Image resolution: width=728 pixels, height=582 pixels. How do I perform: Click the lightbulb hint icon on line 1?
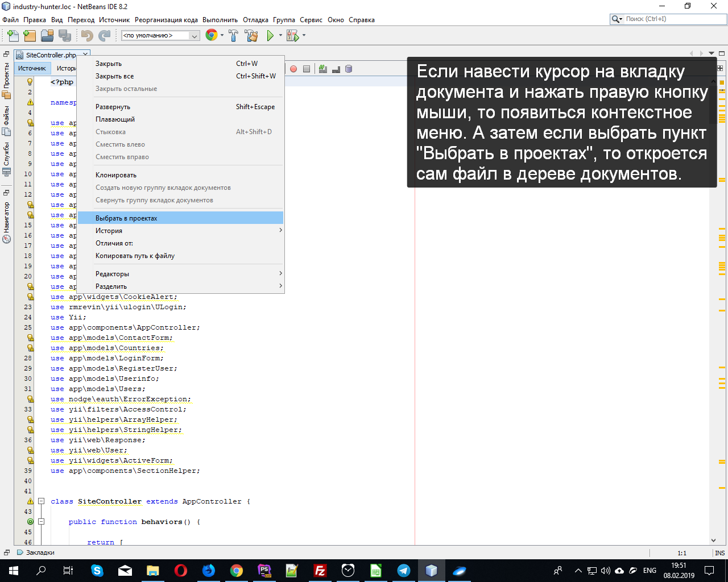tap(30, 82)
